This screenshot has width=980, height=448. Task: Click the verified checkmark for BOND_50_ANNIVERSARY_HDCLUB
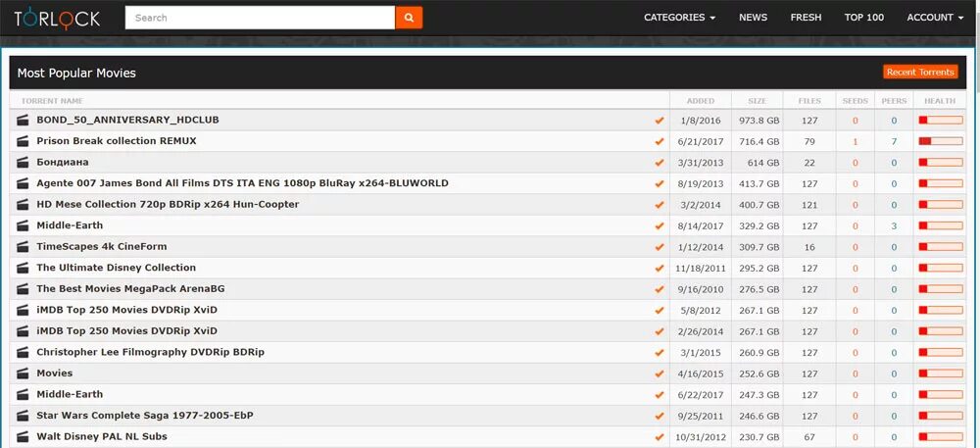pos(659,121)
